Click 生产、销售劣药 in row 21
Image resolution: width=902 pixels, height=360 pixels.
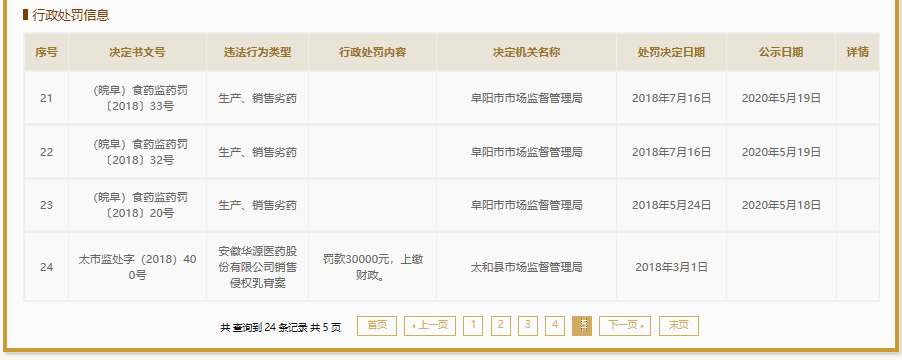coord(258,98)
